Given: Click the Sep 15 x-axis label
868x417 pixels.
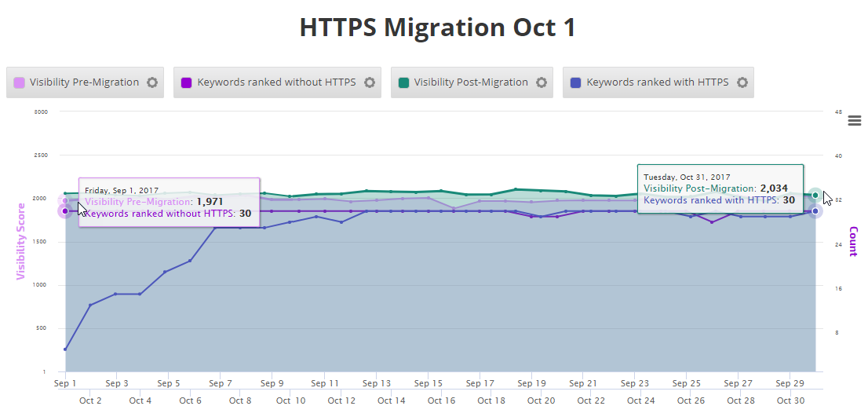Looking at the screenshot, I should 429,383.
